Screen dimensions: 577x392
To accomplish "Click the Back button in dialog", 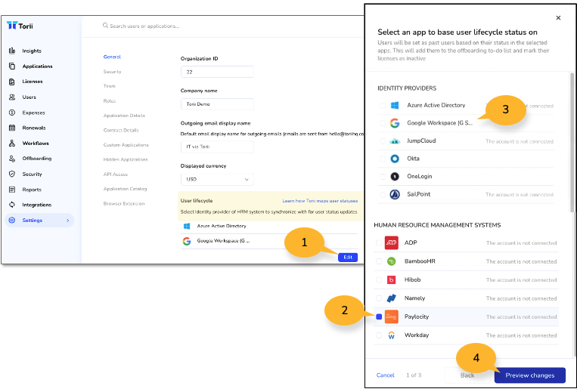I will click(467, 375).
